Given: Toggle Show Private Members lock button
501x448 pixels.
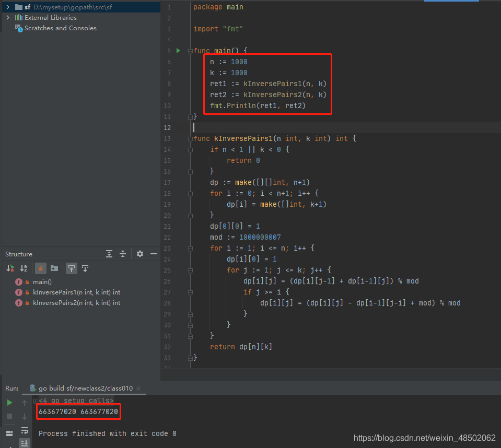Looking at the screenshot, I should pos(41,268).
